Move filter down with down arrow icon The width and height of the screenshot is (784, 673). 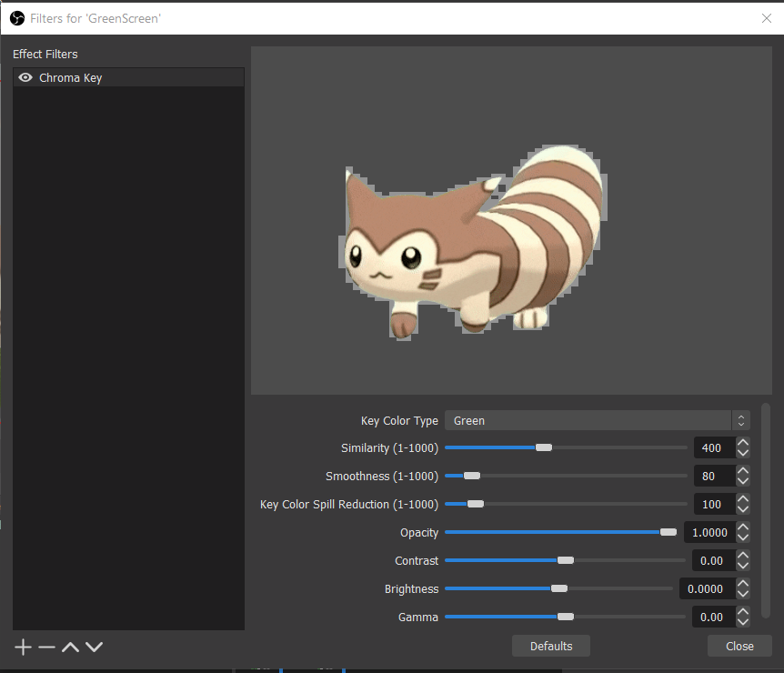click(94, 647)
